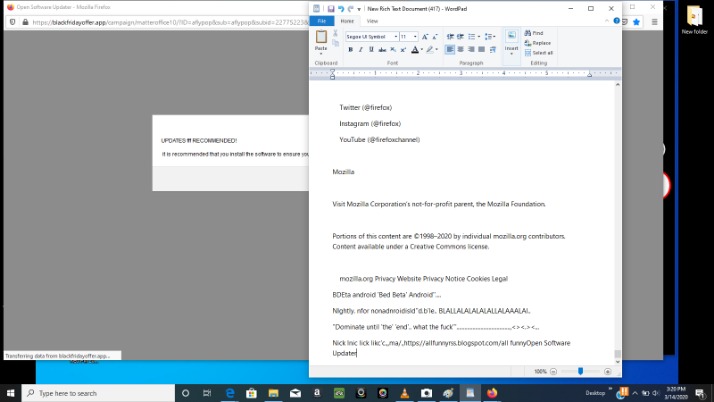
Task: Open the File menu in WordPad
Action: point(321,21)
